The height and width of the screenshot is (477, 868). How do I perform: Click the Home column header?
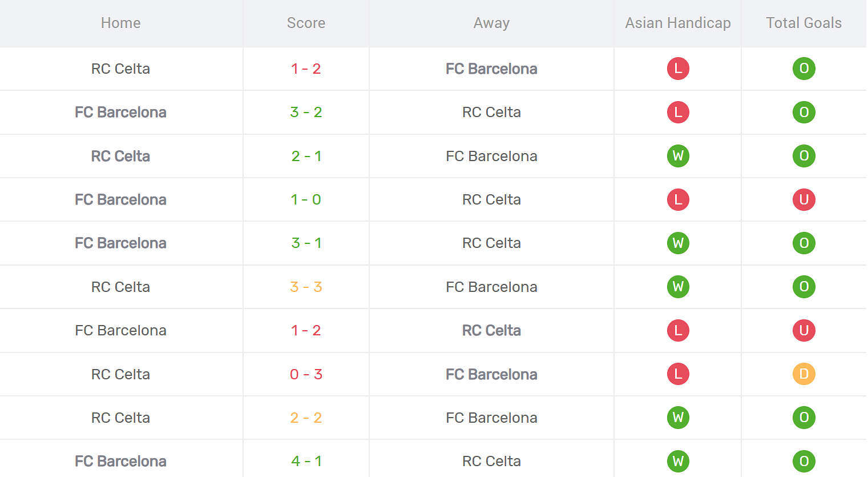point(120,23)
